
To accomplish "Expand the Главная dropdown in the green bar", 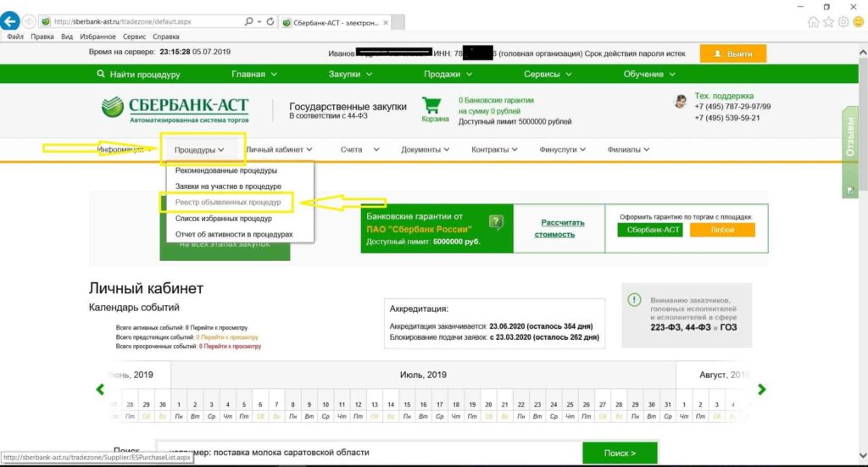I will pos(254,74).
